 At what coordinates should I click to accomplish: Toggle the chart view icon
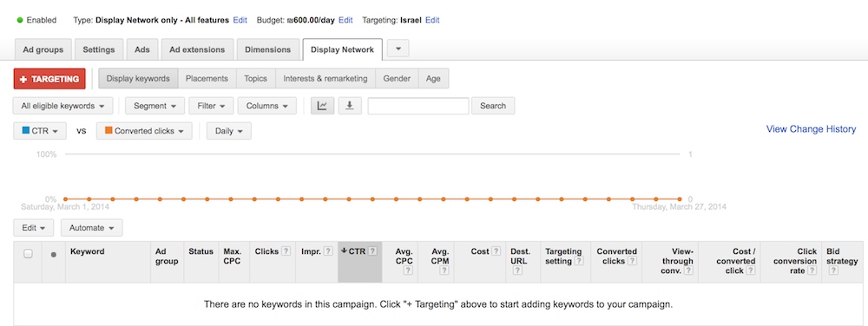coord(322,106)
